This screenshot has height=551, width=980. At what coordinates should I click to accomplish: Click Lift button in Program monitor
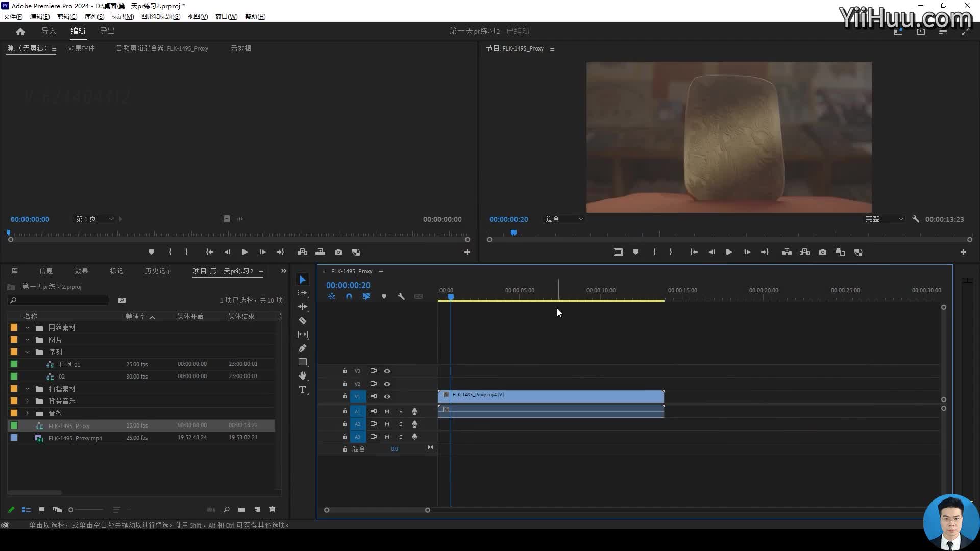pos(787,252)
